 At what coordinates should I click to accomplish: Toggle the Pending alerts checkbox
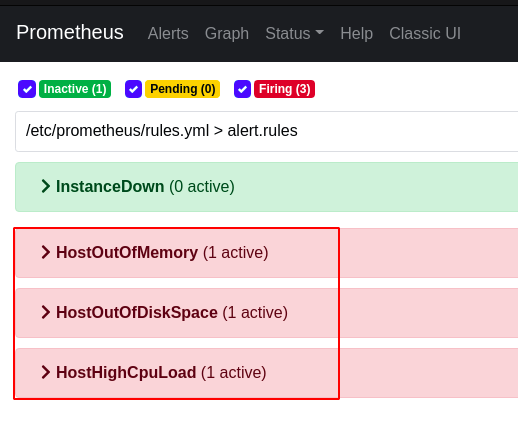click(133, 89)
